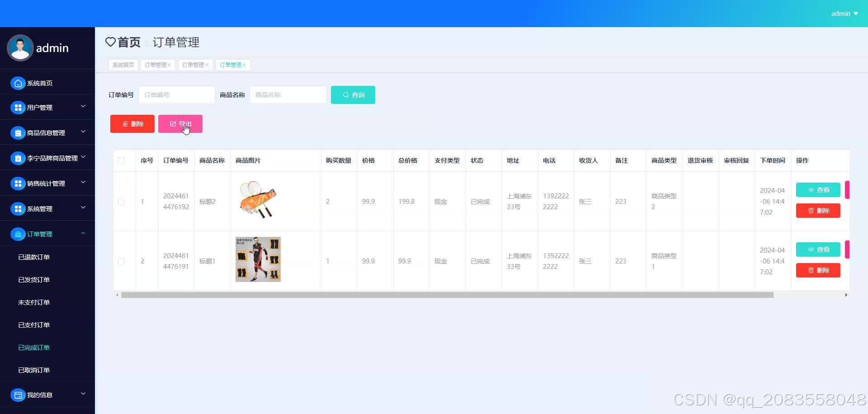Click the table scrollbar left arrow
The height and width of the screenshot is (414, 868).
(117, 295)
